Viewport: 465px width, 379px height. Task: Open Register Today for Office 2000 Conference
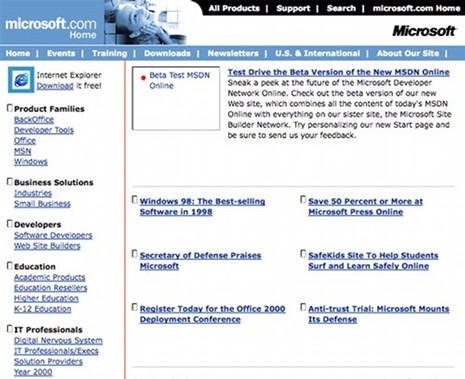212,314
